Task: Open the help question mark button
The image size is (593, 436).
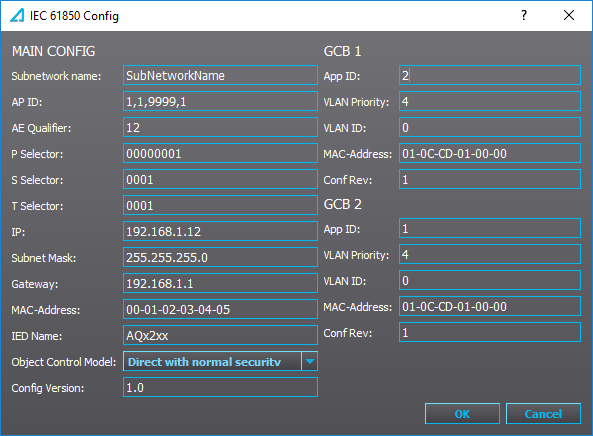Action: [x=524, y=16]
